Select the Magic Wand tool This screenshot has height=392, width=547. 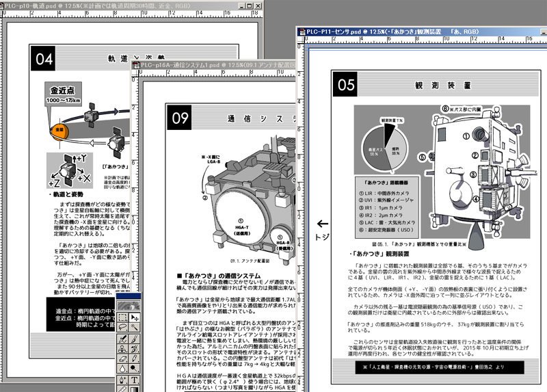click(135, 328)
